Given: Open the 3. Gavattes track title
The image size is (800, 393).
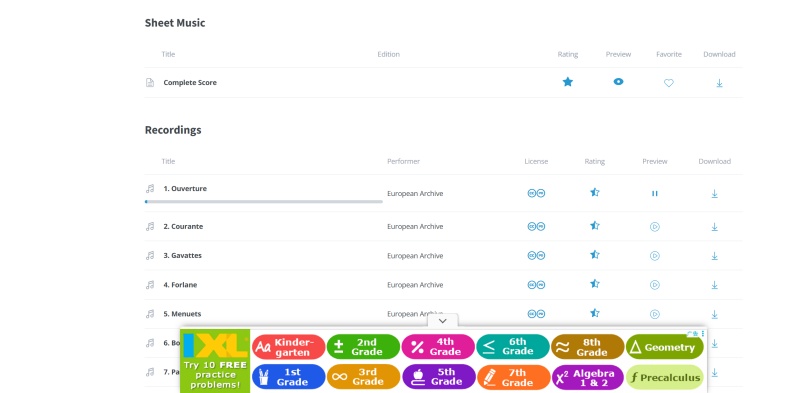Looking at the screenshot, I should [x=182, y=256].
